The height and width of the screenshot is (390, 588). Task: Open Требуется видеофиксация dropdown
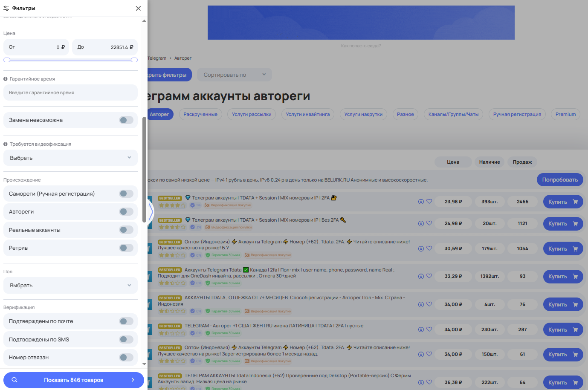70,158
